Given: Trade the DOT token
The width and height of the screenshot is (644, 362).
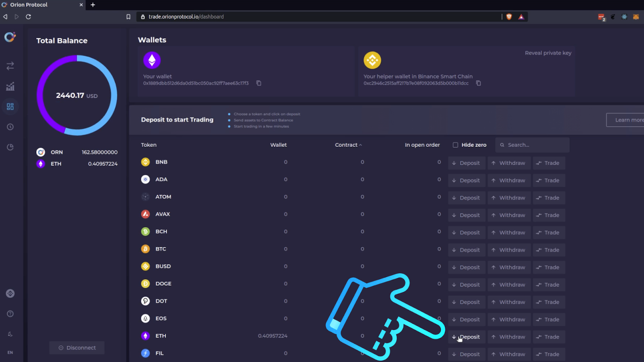Looking at the screenshot, I should [549, 302].
